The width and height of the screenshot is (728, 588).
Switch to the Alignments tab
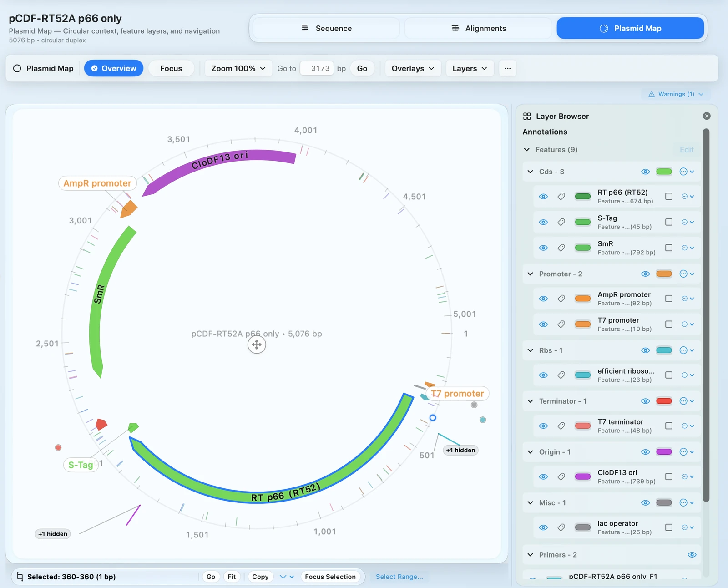[478, 28]
